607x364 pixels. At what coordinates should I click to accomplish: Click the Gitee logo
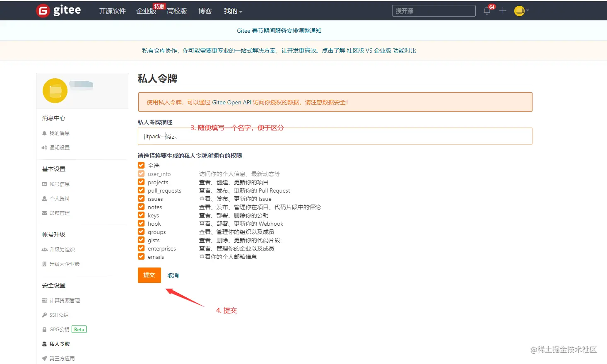click(58, 10)
